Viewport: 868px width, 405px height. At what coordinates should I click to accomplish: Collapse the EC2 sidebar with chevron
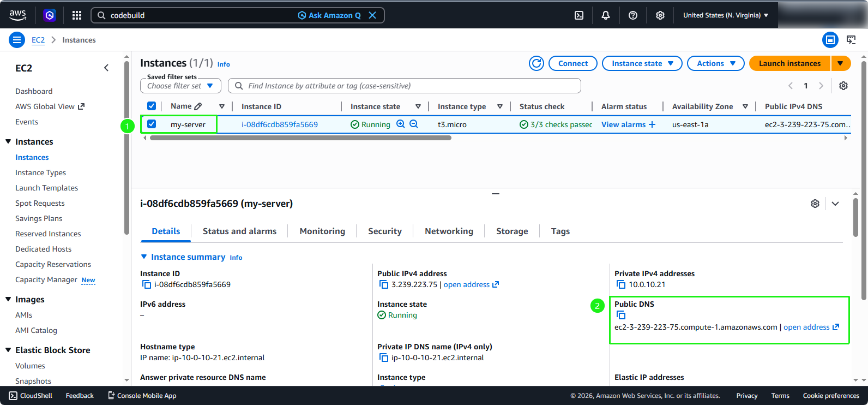coord(106,68)
